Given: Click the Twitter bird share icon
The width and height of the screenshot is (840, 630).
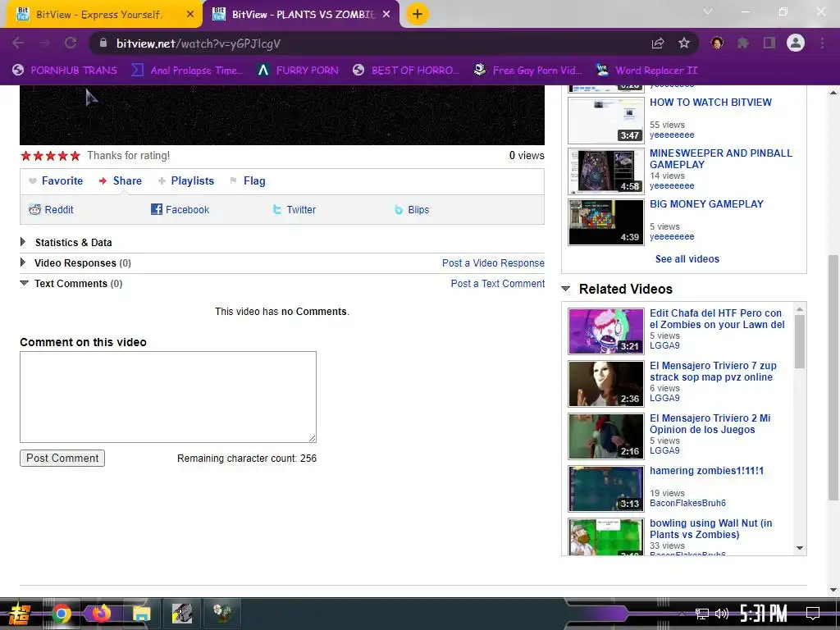Looking at the screenshot, I should coord(277,209).
